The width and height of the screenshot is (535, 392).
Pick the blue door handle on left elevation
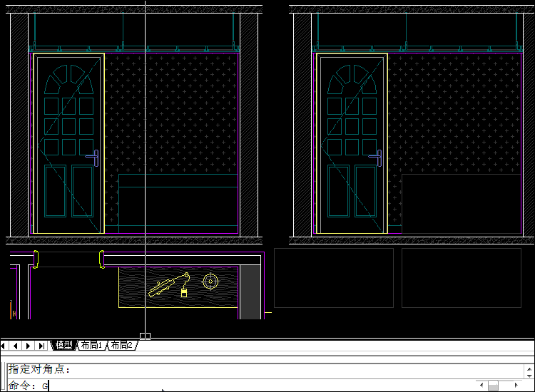pyautogui.click(x=93, y=157)
